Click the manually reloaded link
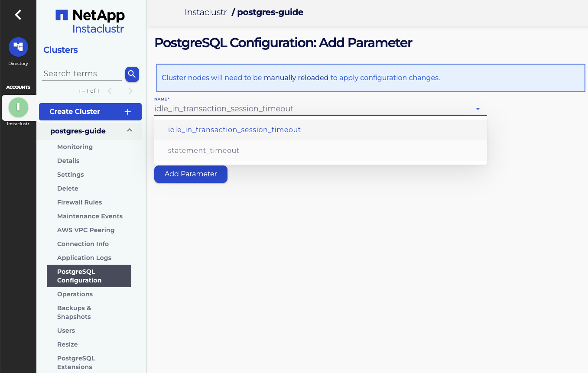Viewport: 588px width, 373px height. 296,78
